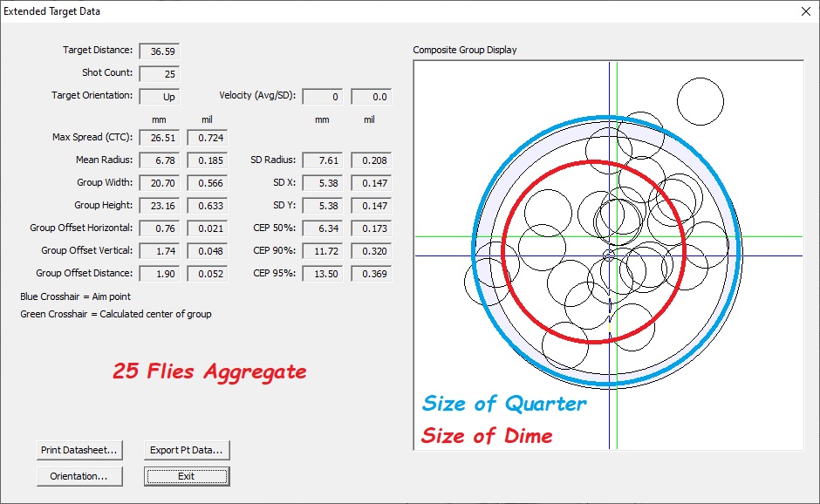Click the Velocity average field
Viewport: 820px width, 504px height.
point(323,97)
